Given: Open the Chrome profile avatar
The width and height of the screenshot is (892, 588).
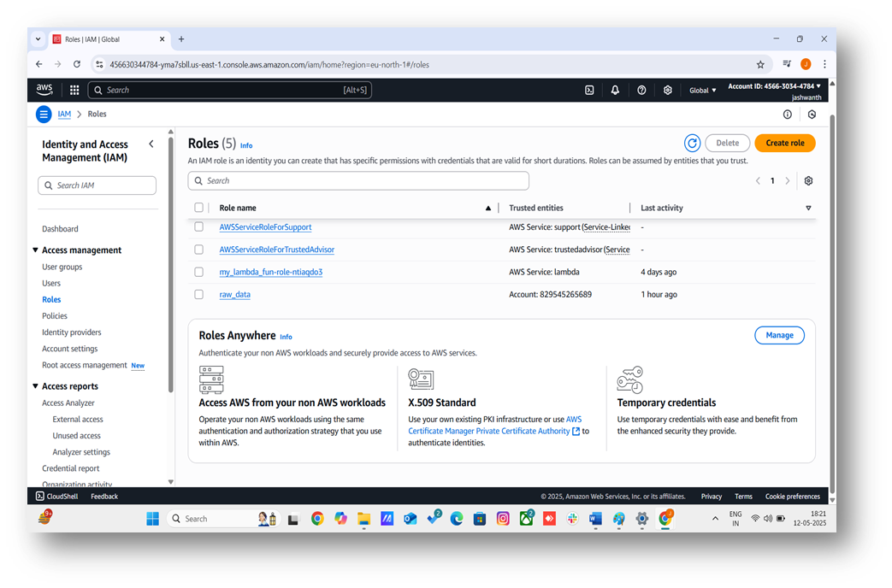Looking at the screenshot, I should pos(806,64).
